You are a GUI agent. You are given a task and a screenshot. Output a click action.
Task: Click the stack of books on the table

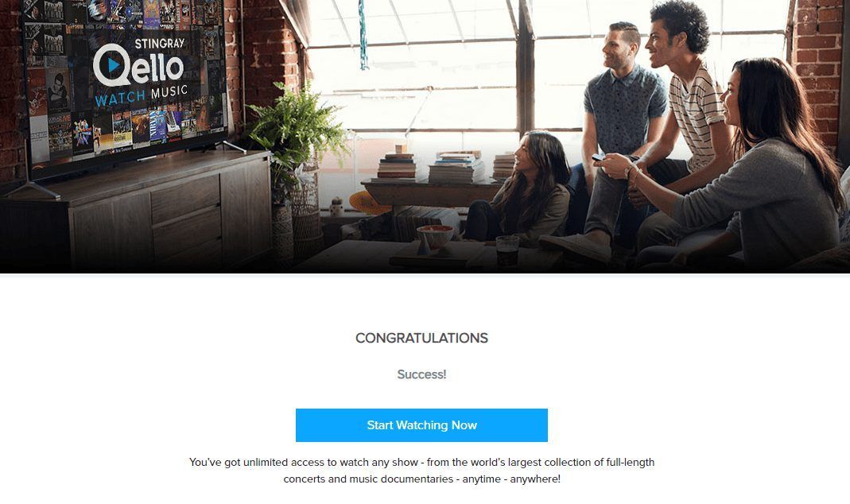coord(456,167)
